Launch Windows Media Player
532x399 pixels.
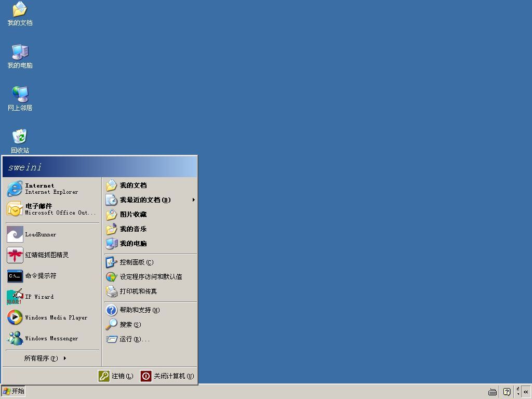[x=52, y=317]
